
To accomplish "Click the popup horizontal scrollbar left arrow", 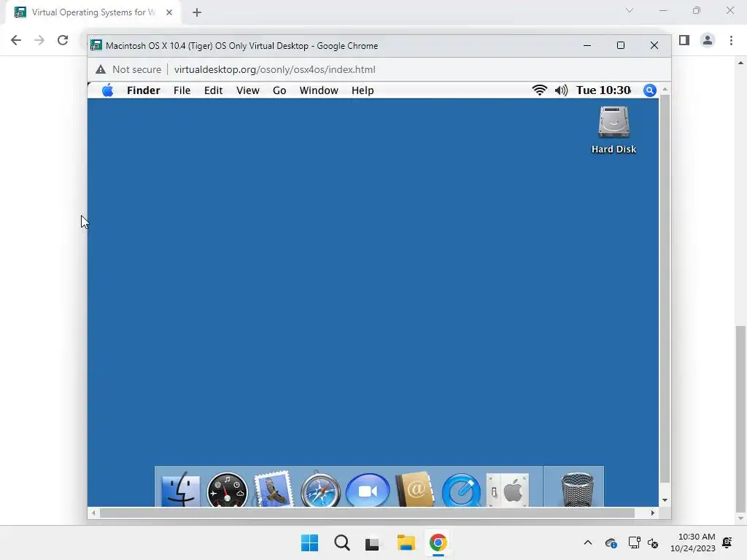I will point(93,513).
